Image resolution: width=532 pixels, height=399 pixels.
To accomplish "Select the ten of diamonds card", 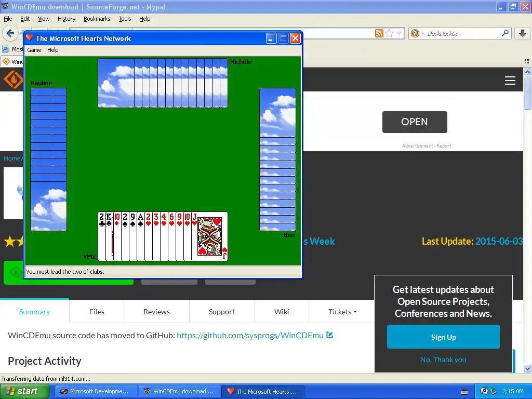I will pyautogui.click(x=117, y=236).
